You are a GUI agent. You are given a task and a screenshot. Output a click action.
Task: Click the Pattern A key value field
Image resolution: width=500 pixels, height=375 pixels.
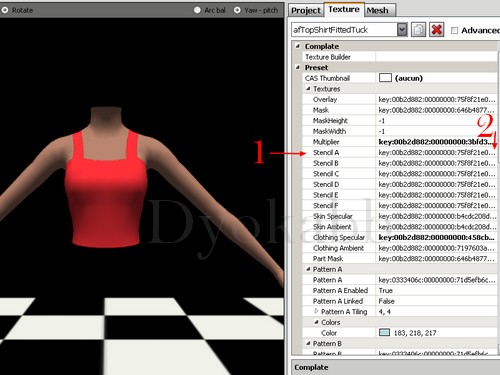tap(436, 280)
